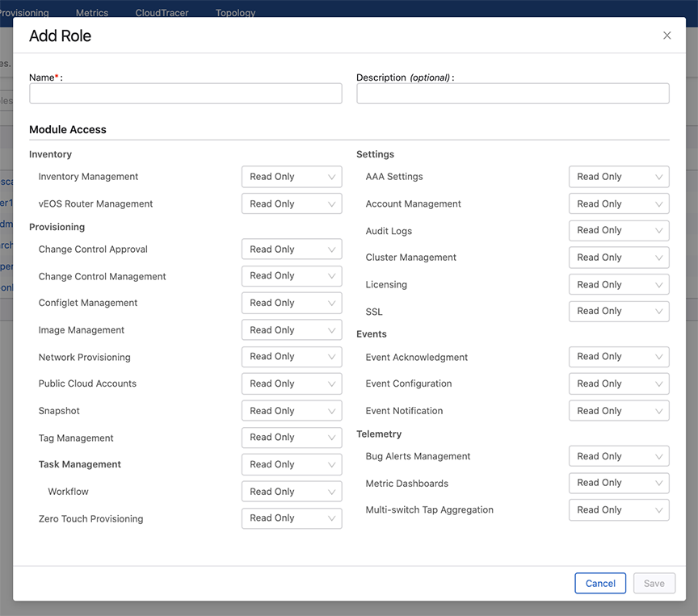Image resolution: width=698 pixels, height=616 pixels.
Task: Click the Bug Alerts Management label
Action: point(418,456)
